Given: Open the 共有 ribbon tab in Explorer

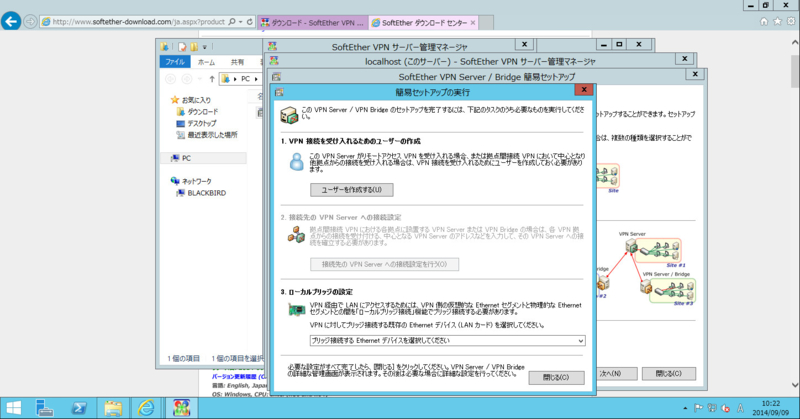Looking at the screenshot, I should (237, 62).
